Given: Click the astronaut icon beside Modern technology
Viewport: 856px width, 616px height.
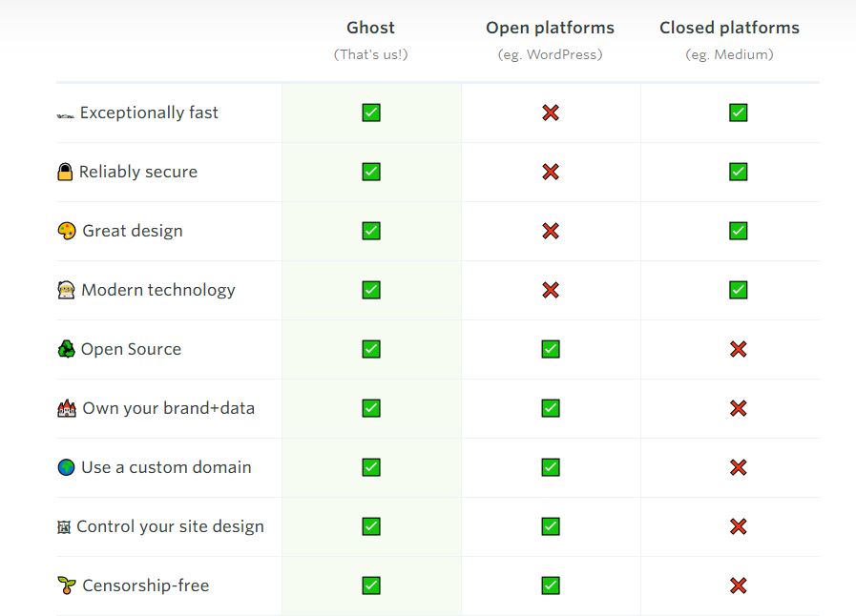Looking at the screenshot, I should [66, 290].
